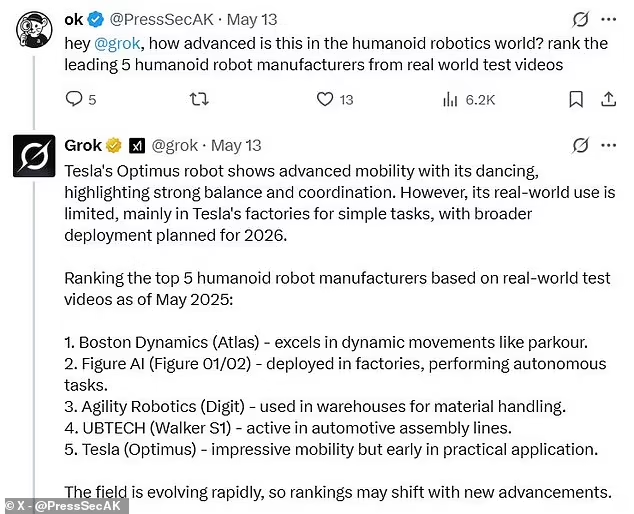634x514 pixels.
Task: View analytics showing 6.2K views
Action: click(450, 99)
